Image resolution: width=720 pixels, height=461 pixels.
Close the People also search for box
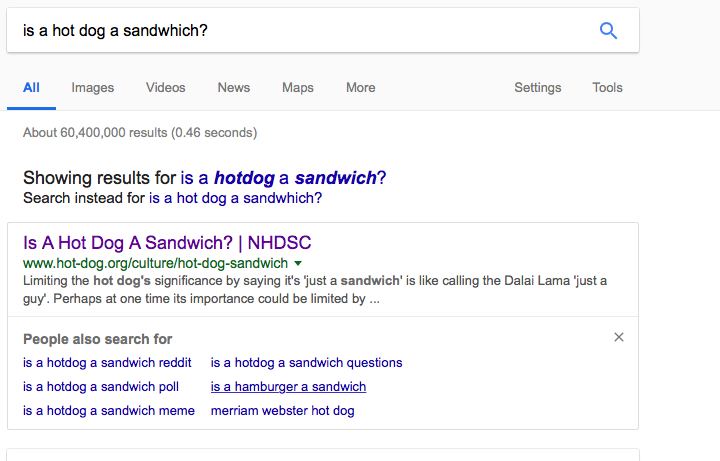click(619, 337)
